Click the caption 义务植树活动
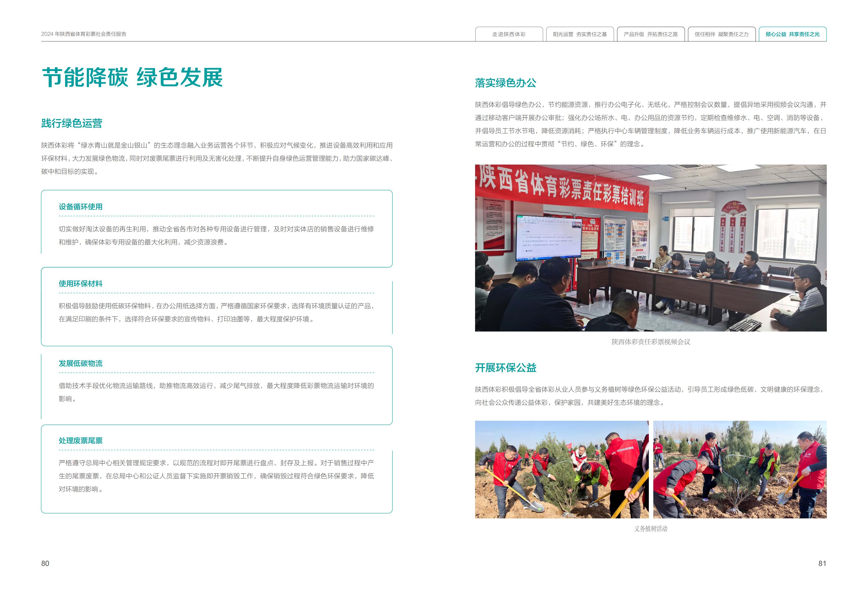This screenshot has width=868, height=589. tap(651, 528)
